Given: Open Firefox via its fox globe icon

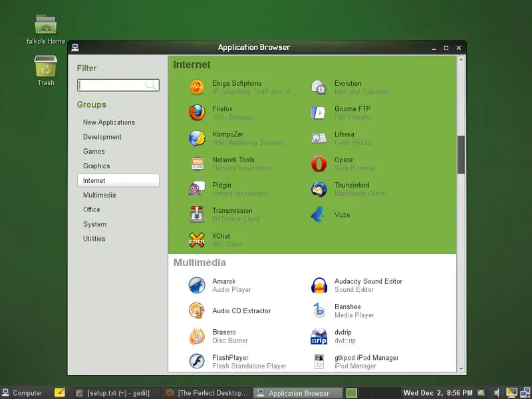Looking at the screenshot, I should 197,112.
